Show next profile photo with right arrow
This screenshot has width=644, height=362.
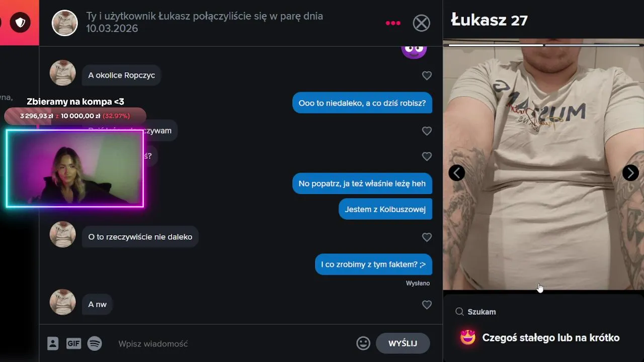click(x=630, y=172)
